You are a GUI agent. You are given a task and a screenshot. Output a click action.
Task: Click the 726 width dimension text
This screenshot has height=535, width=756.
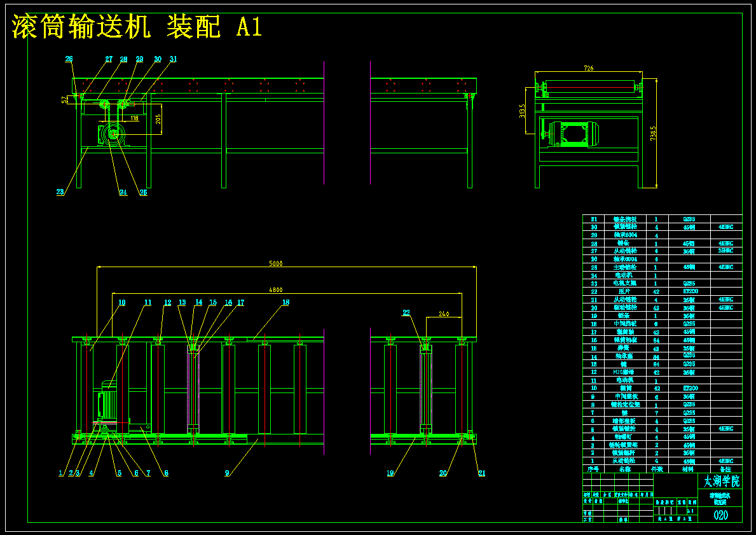pyautogui.click(x=589, y=69)
